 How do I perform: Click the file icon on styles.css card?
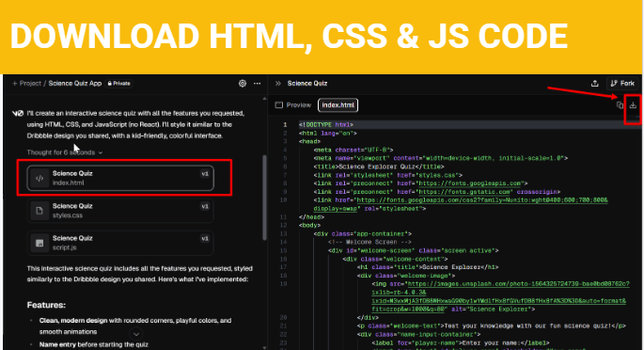(x=39, y=211)
